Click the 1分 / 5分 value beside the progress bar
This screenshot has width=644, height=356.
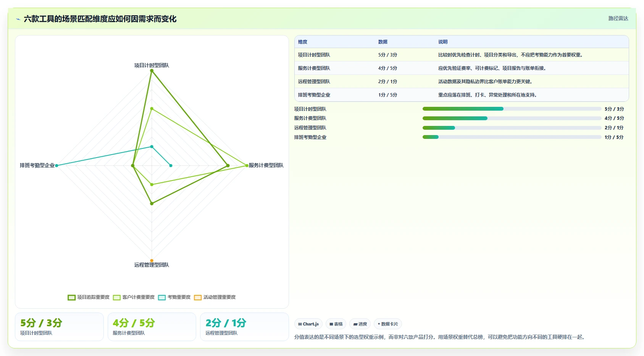coord(614,137)
